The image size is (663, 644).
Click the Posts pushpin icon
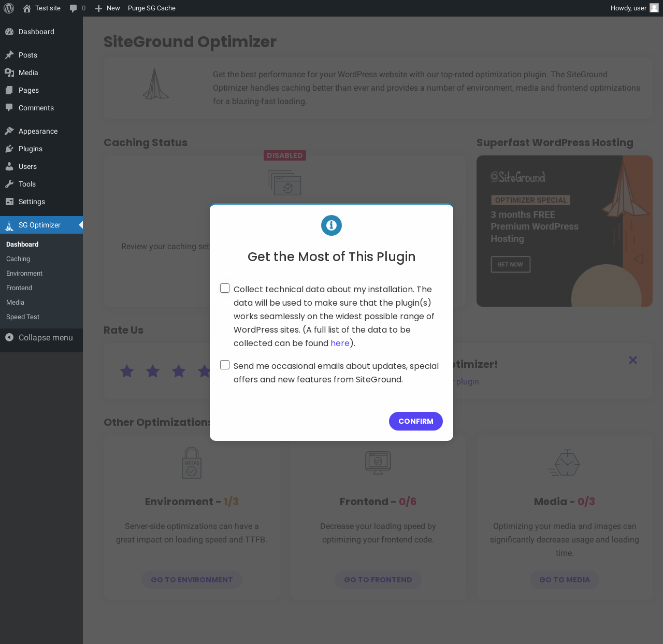tap(9, 55)
